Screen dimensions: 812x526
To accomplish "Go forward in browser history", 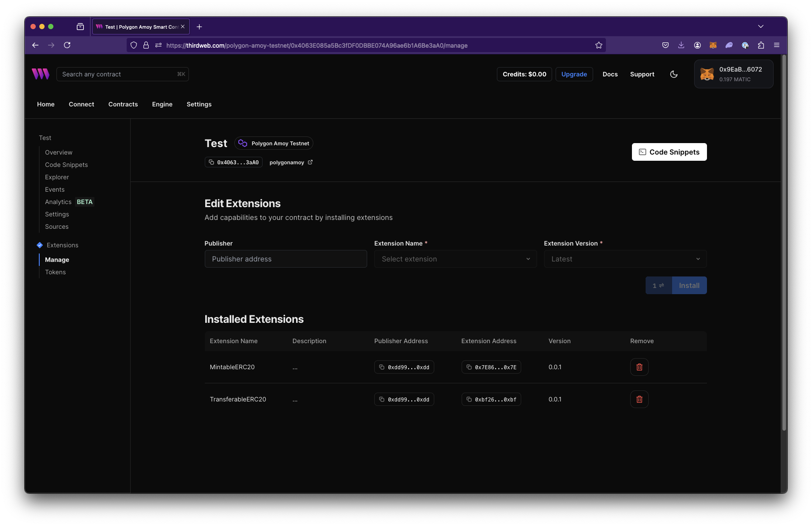I will [x=51, y=45].
